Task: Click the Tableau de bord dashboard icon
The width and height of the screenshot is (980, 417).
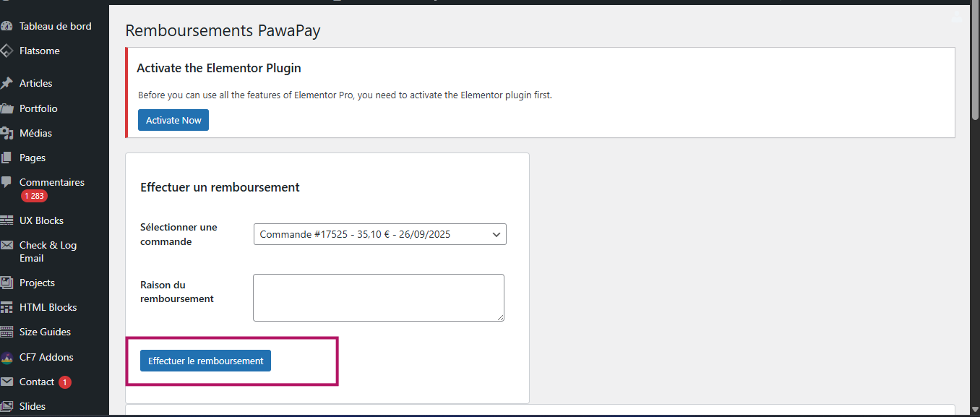Action: coord(7,26)
